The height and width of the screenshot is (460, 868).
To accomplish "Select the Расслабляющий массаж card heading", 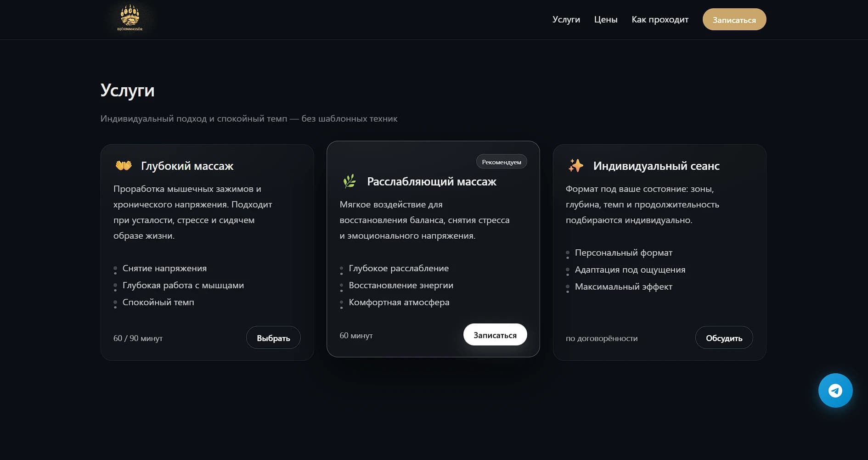I will pos(431,181).
